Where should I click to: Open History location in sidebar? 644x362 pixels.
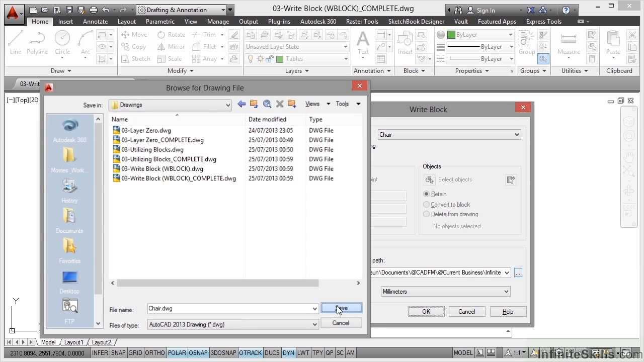69,191
